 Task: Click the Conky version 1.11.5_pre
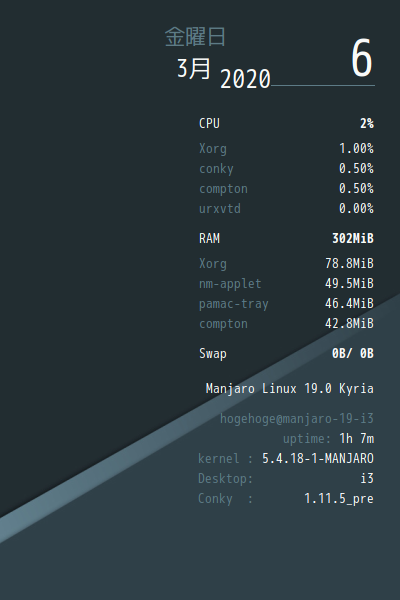[x=339, y=499]
